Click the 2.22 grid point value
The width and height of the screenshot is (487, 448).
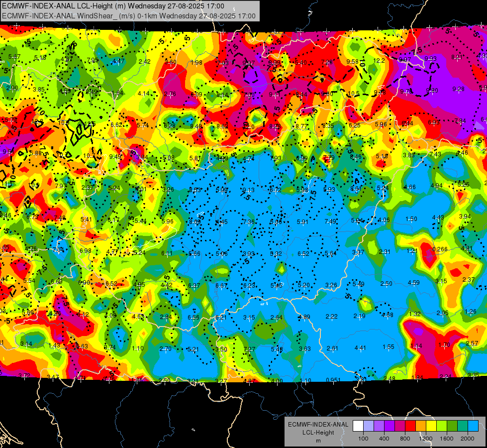(x=331, y=316)
